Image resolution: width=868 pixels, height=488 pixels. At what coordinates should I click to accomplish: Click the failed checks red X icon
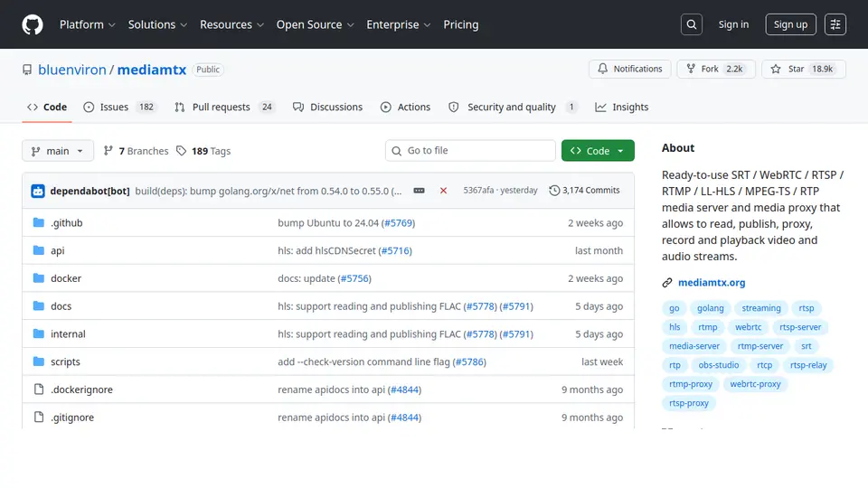(x=443, y=191)
